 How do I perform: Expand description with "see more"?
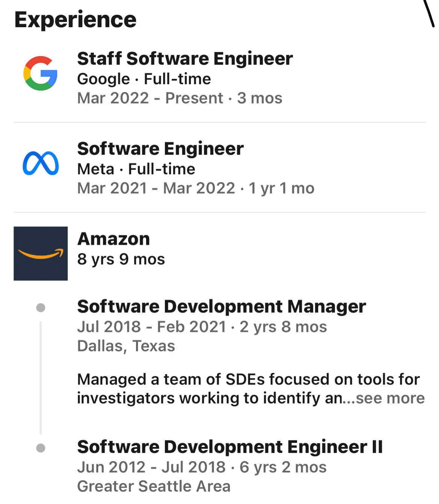390,398
